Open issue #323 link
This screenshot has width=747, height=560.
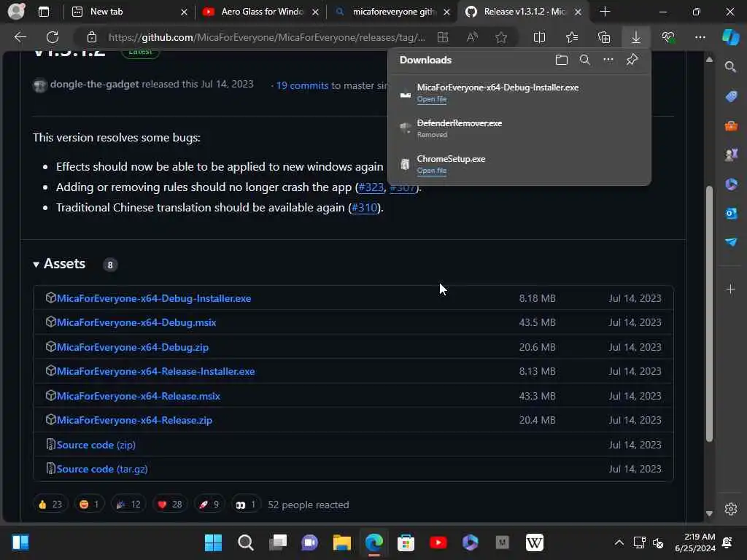tap(371, 187)
